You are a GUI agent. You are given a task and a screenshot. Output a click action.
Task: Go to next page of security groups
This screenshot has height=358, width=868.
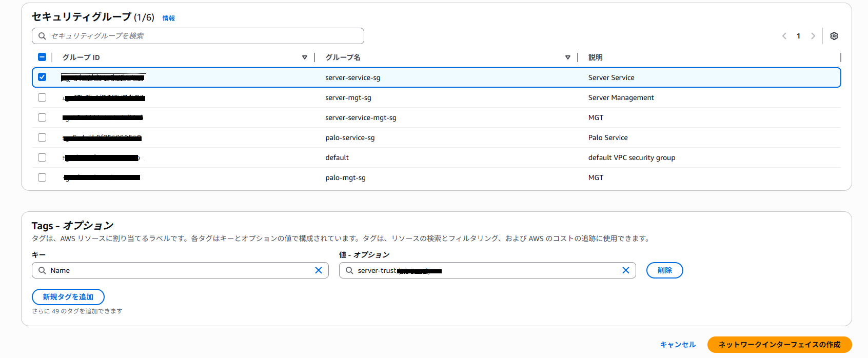[813, 36]
